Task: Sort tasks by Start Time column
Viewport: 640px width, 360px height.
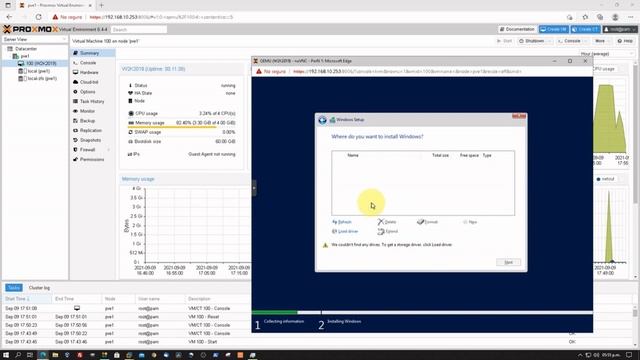Action: [26, 299]
